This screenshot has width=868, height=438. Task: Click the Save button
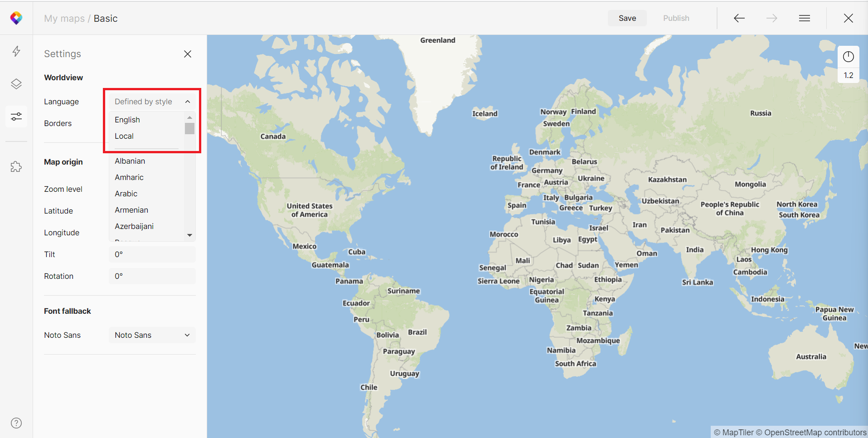click(627, 18)
